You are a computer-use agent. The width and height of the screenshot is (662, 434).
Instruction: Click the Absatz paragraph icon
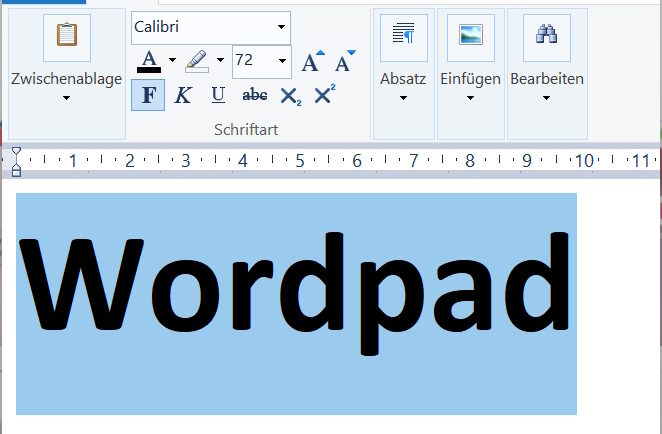[403, 35]
